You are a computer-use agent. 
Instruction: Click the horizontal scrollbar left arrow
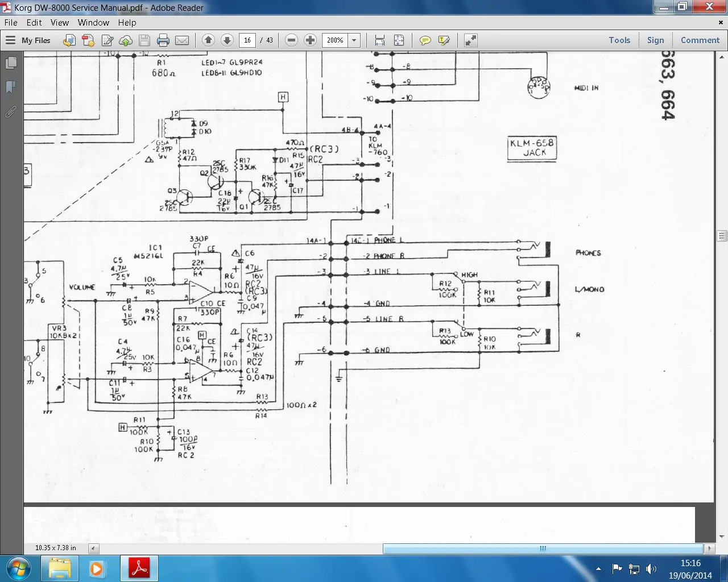coord(94,548)
